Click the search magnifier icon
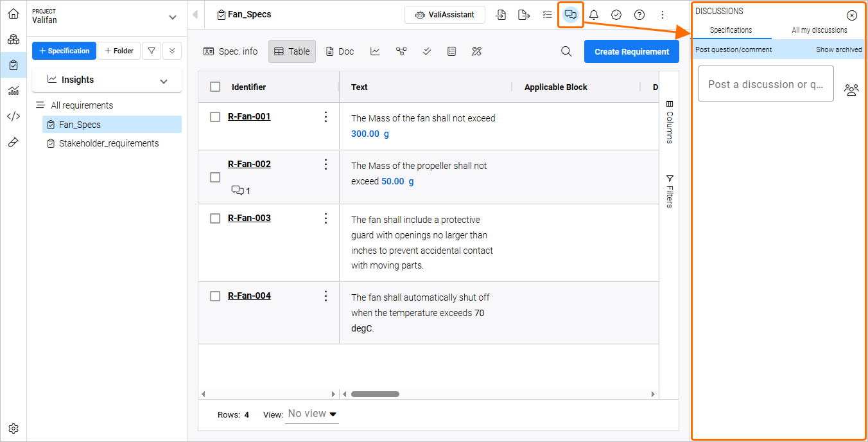This screenshot has height=442, width=868. pyautogui.click(x=566, y=51)
